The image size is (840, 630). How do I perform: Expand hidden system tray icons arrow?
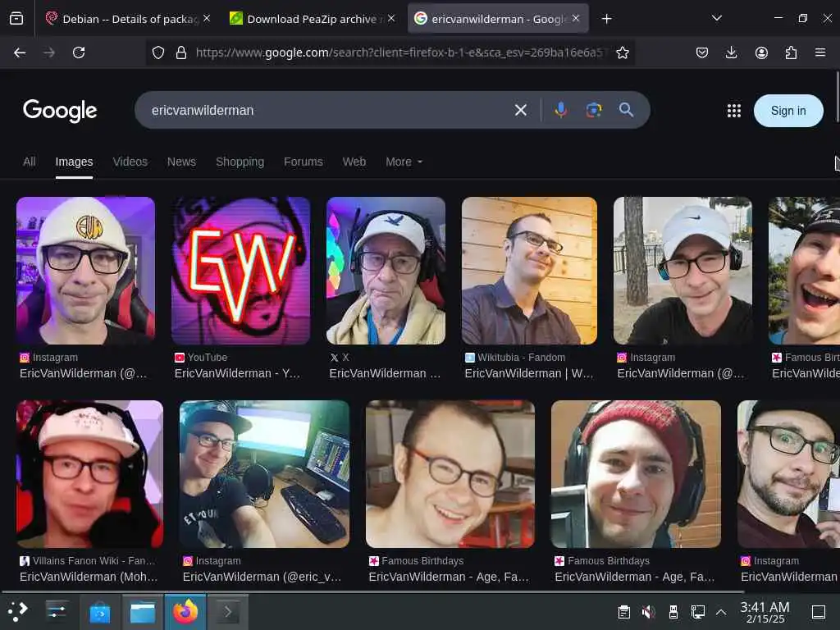coord(721,612)
